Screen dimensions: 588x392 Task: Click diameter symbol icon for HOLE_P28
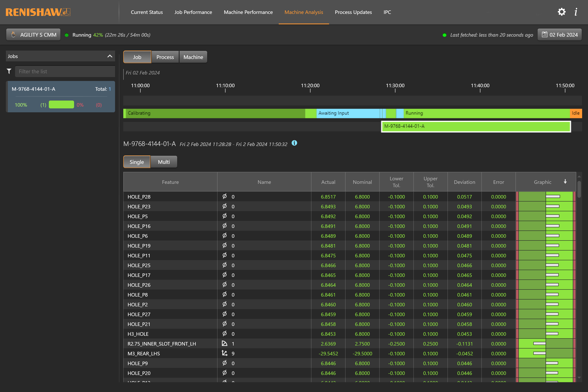224,197
